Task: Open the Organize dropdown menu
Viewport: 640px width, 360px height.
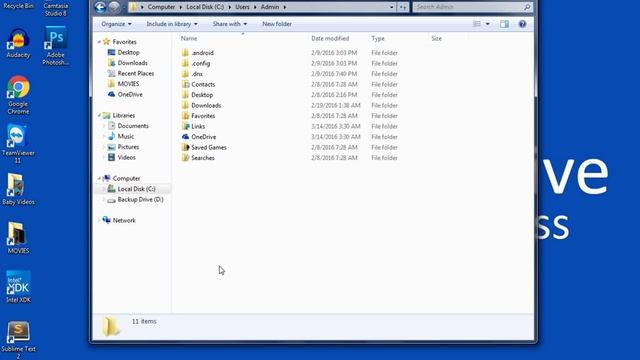Action: pyautogui.click(x=116, y=24)
